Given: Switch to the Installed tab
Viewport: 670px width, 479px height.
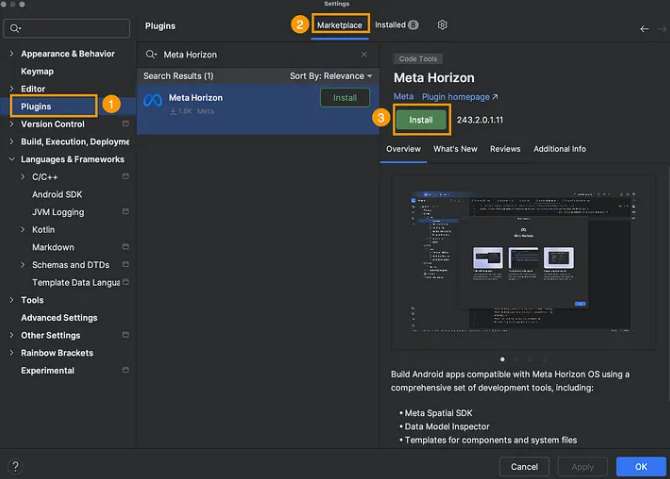Looking at the screenshot, I should [397, 25].
